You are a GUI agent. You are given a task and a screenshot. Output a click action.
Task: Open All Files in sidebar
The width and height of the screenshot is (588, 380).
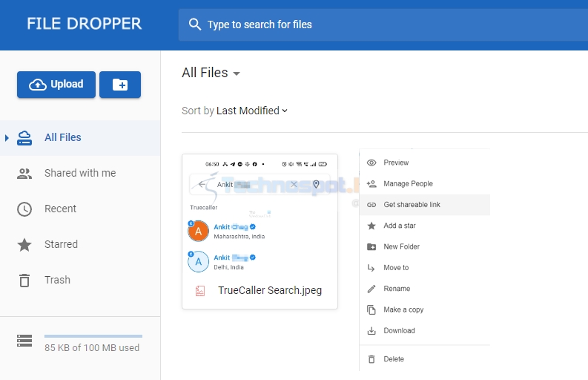[80, 138]
